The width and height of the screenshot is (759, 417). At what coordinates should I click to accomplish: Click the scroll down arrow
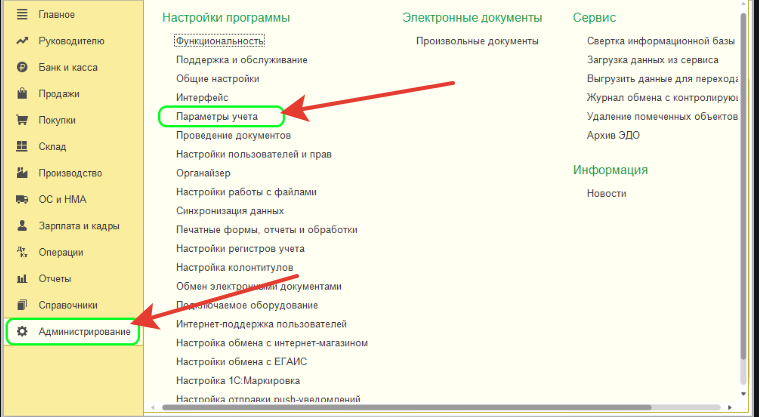pos(744,395)
